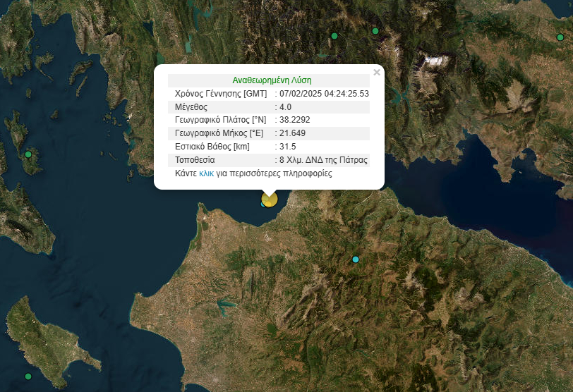This screenshot has width=573, height=392.
Task: Click the 'Αναθεωρημένη Λύση' popup title
Action: pos(272,80)
